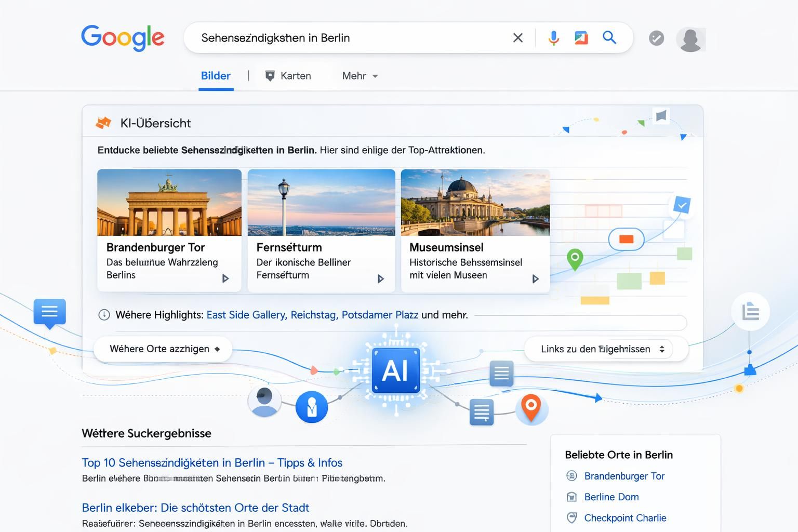Viewport: 798px width, 532px height.
Task: Click the Brandenburger Tor card title
Action: [x=155, y=247]
